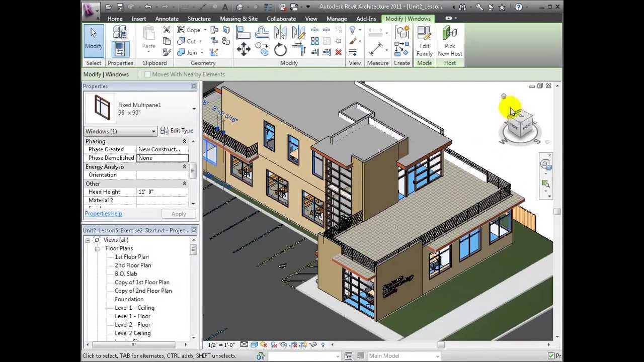644x362 pixels.
Task: Click the Aligned Dimension measure icon
Action: [x=375, y=49]
